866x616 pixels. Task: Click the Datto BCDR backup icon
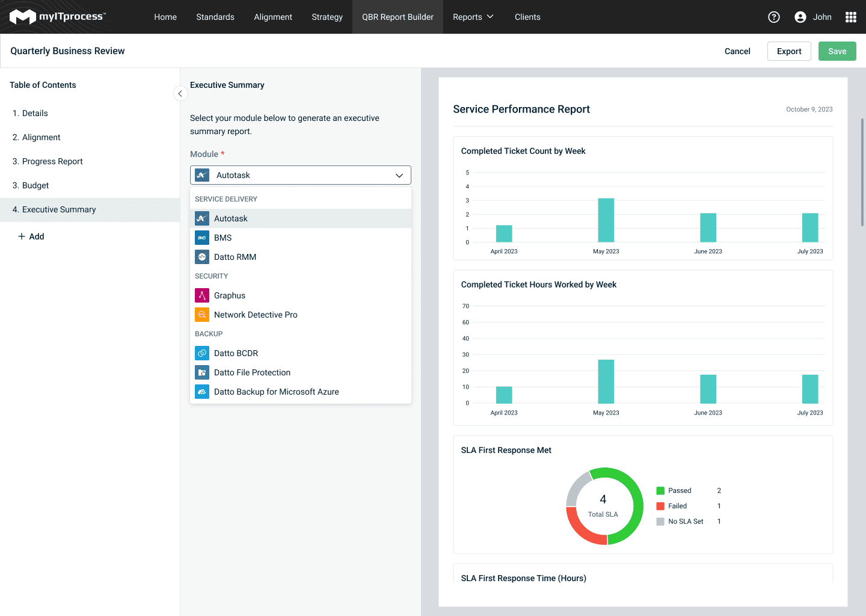(x=201, y=353)
